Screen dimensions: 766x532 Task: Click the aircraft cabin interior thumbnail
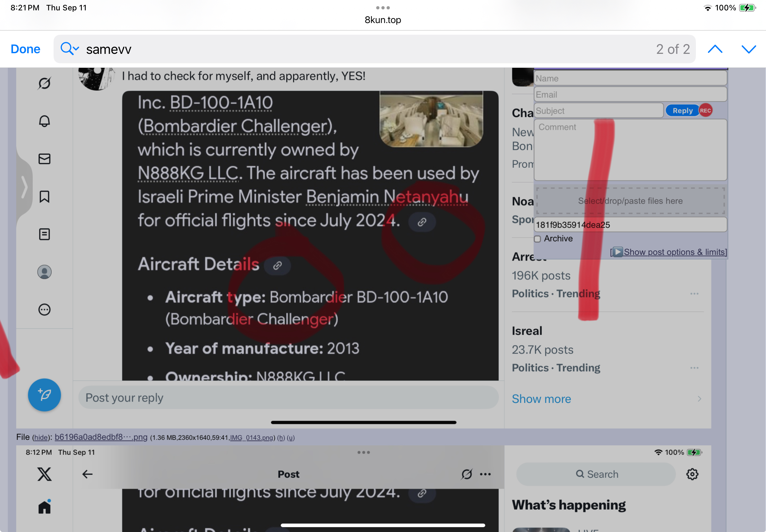pos(431,119)
